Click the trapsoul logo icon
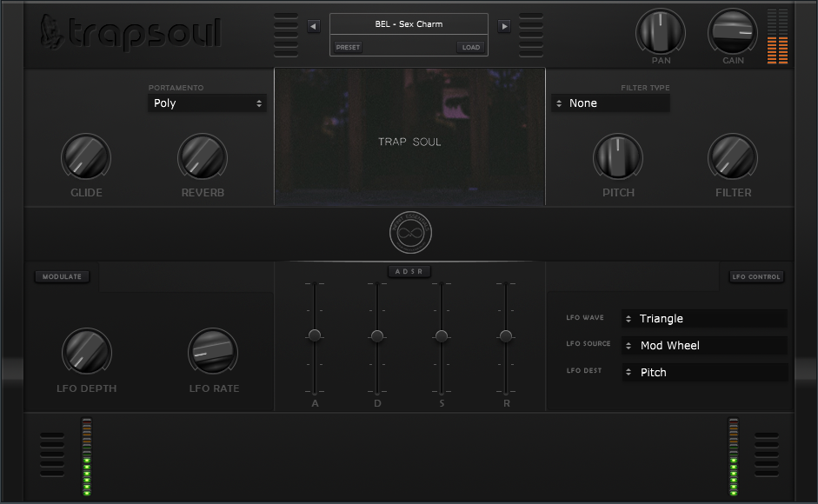 click(x=52, y=30)
